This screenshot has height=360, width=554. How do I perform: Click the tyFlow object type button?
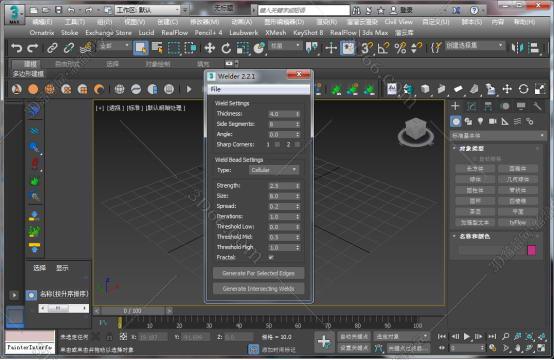(518, 222)
